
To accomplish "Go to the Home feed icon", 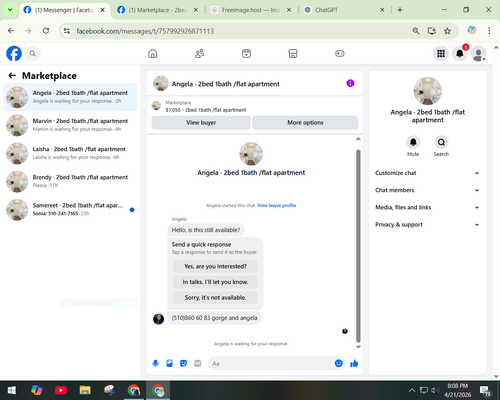I will pyautogui.click(x=153, y=53).
